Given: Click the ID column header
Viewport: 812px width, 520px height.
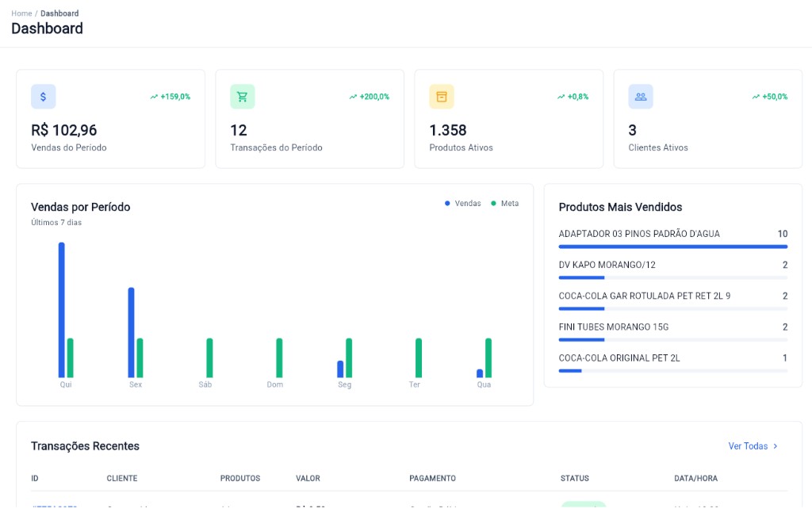Looking at the screenshot, I should [x=35, y=478].
